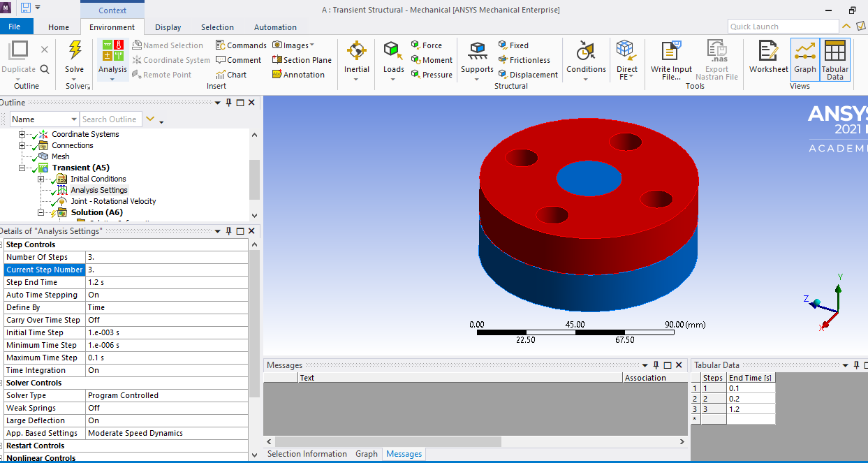Insert a Commands object

[x=241, y=45]
